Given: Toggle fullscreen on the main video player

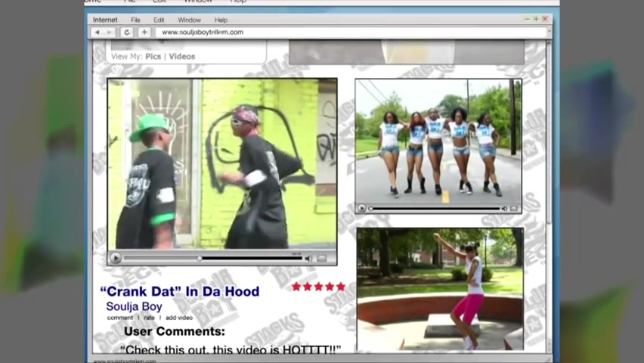Looking at the screenshot, I should pyautogui.click(x=322, y=258).
